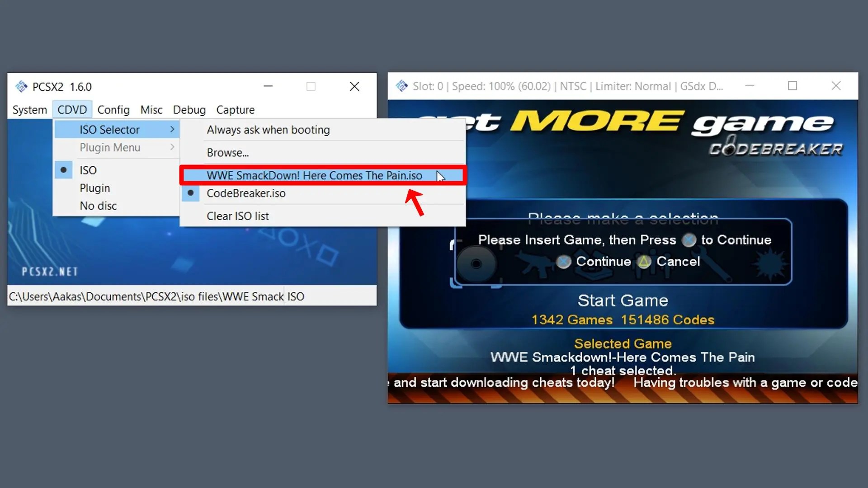Close the PCSX2 1.6.0 window
Screen dimensions: 868x488
pos(354,86)
